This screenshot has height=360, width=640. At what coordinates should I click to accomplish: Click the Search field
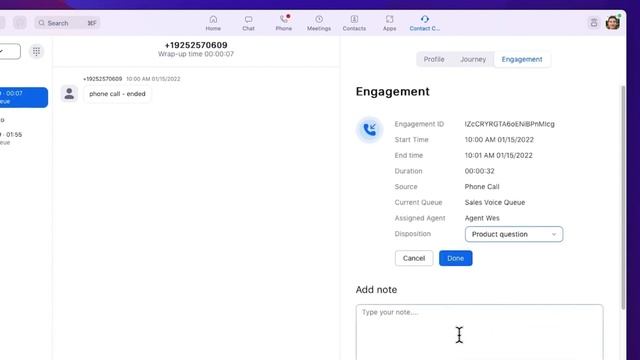(x=67, y=23)
